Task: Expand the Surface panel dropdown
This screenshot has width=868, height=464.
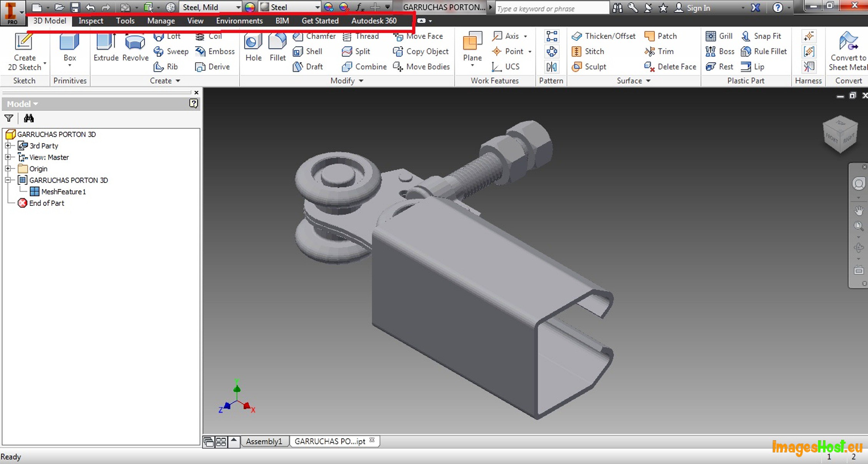Action: (x=648, y=81)
